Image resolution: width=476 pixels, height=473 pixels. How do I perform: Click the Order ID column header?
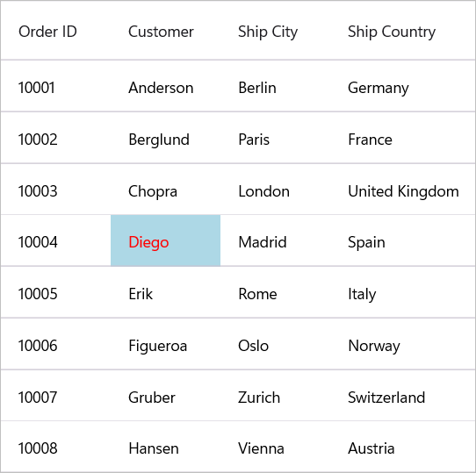click(55, 31)
